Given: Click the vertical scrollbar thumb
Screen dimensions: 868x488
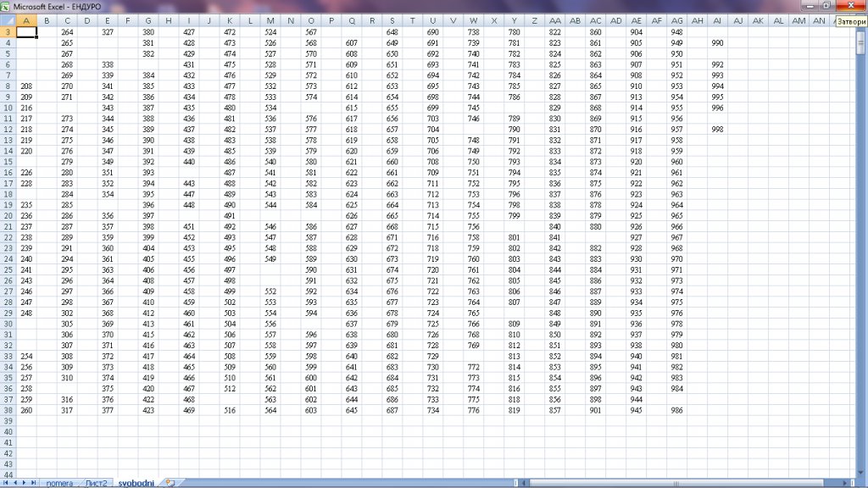Looking at the screenshot, I should [860, 42].
